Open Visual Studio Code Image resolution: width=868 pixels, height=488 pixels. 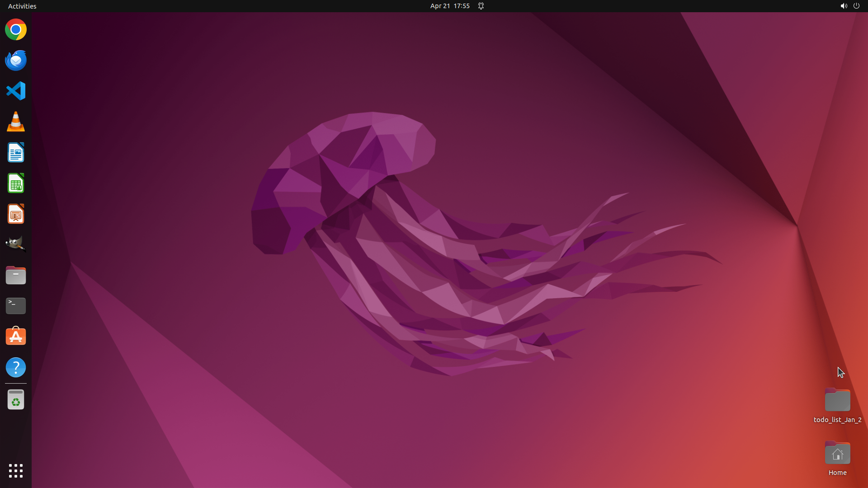[16, 91]
